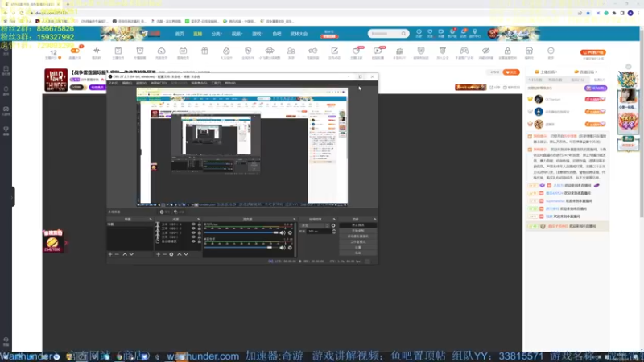Pop out the OBS audio mixer dock

pos(295,219)
